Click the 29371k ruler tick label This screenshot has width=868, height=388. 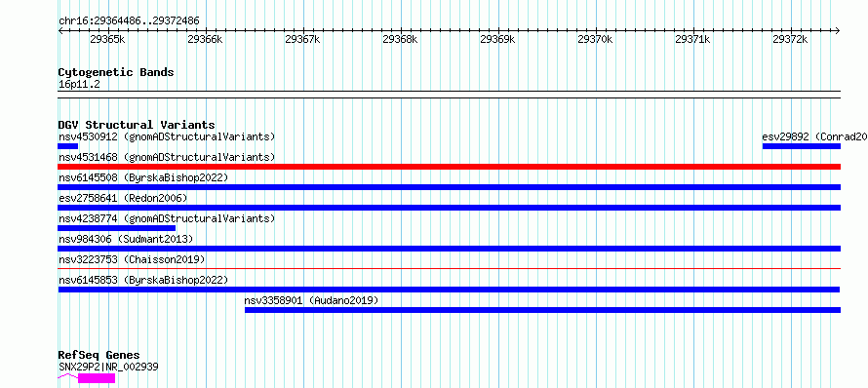coord(693,39)
